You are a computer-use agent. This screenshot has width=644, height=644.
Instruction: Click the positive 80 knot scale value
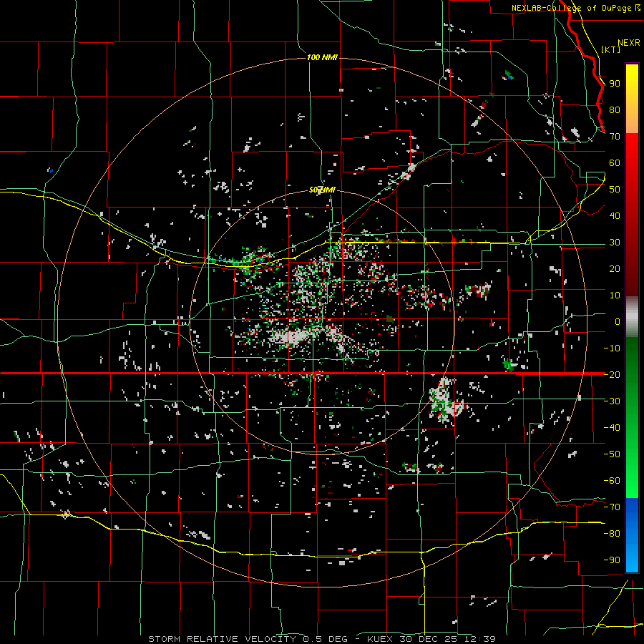[615, 110]
